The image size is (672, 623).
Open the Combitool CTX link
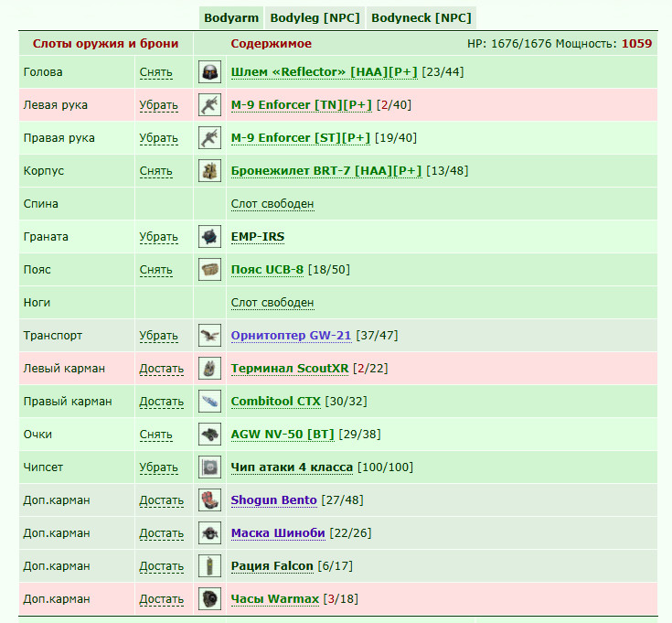pos(275,402)
